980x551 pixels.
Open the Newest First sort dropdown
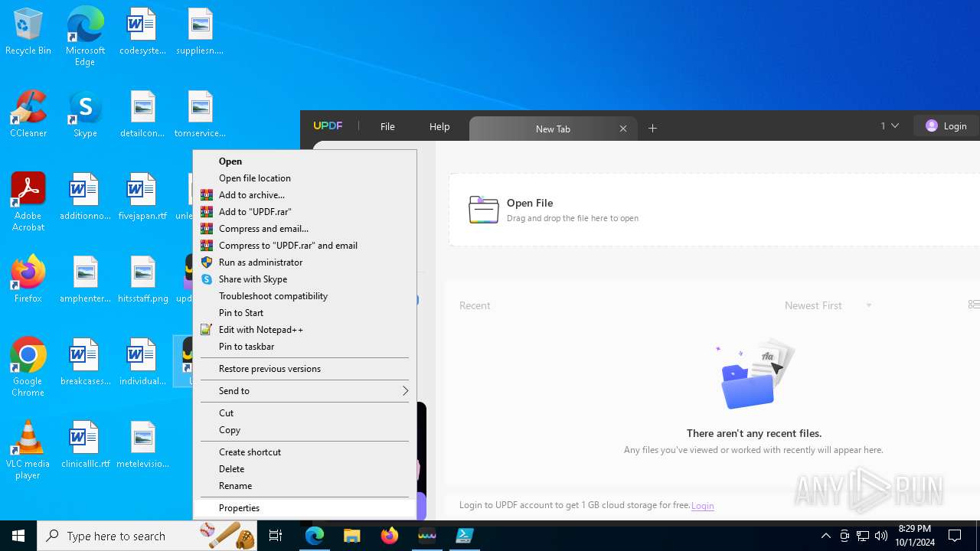pos(828,305)
